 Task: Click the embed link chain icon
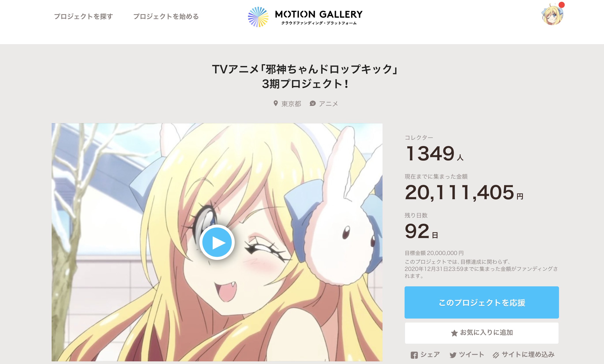point(496,355)
